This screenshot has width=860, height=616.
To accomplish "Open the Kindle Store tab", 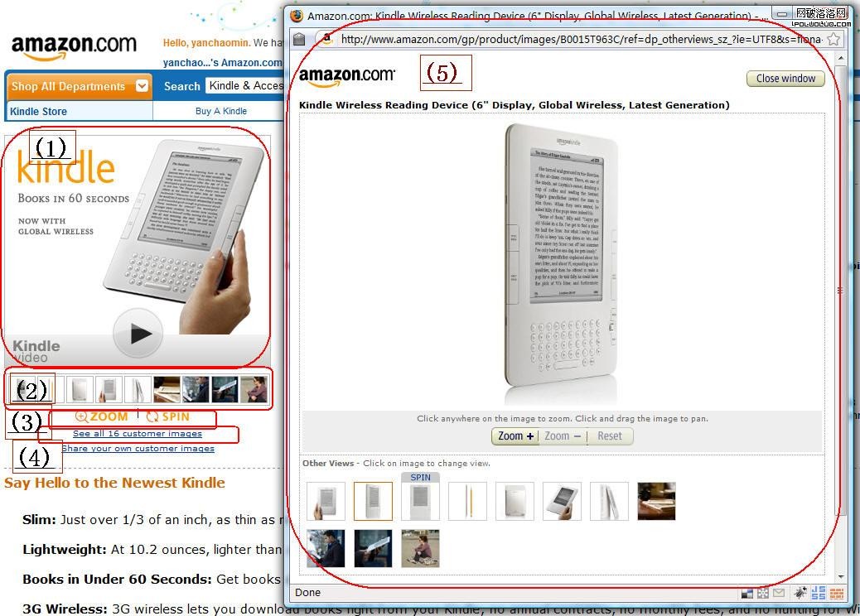I will pyautogui.click(x=38, y=111).
